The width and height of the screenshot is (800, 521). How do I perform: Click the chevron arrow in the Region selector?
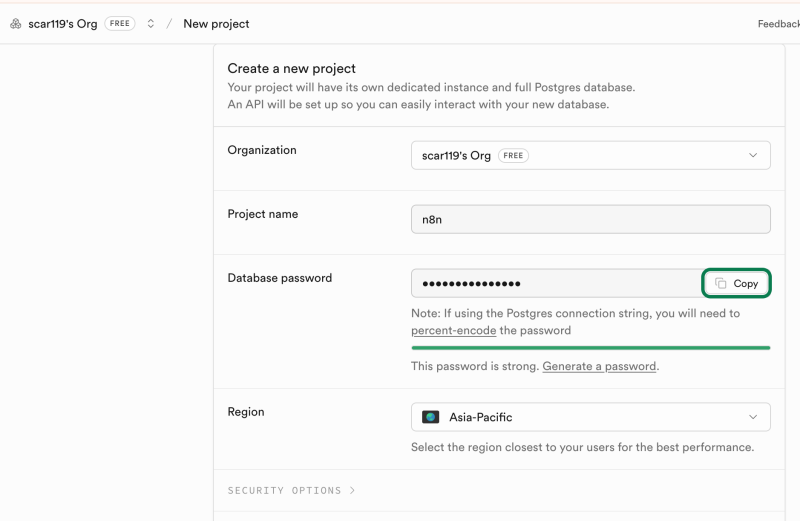[x=753, y=417]
